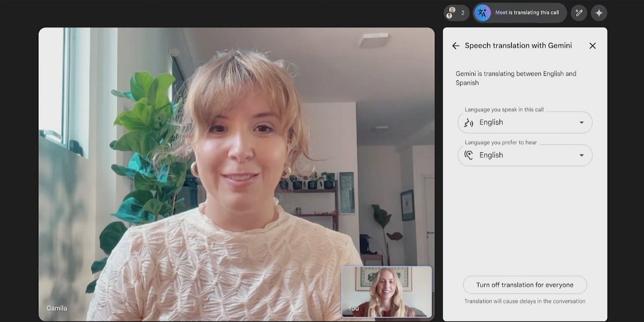This screenshot has width=644, height=322.
Task: Select the self-view thumbnail labeled You
Action: 387,291
